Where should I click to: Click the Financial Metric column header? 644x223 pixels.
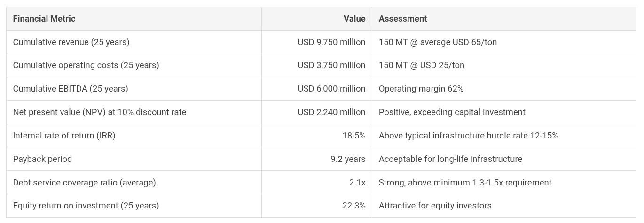[x=44, y=19]
